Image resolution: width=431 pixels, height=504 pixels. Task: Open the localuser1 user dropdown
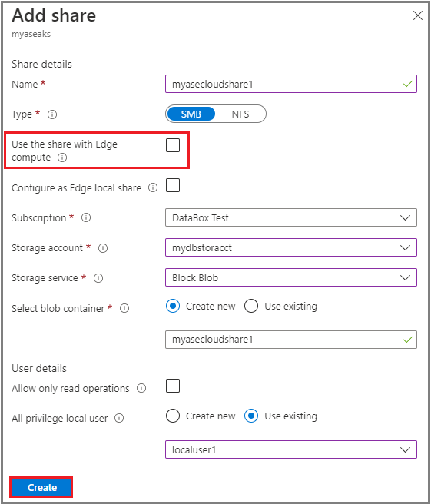pos(291,449)
